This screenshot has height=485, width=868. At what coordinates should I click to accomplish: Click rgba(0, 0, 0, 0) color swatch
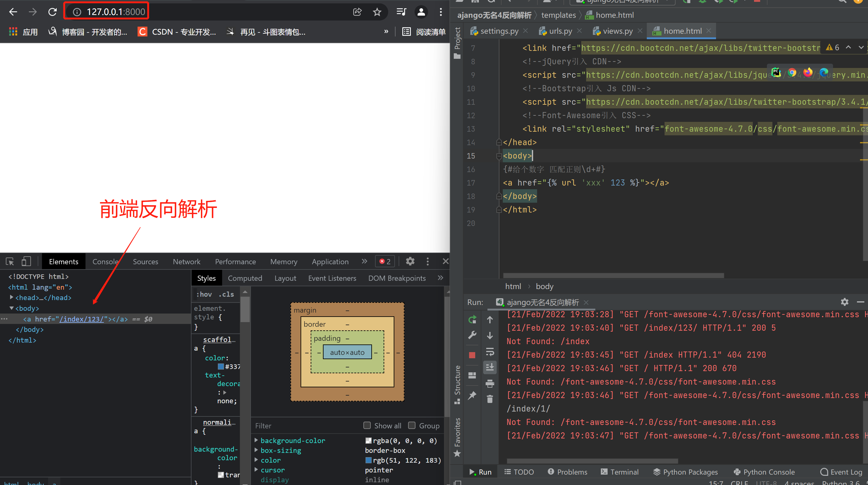[368, 441]
